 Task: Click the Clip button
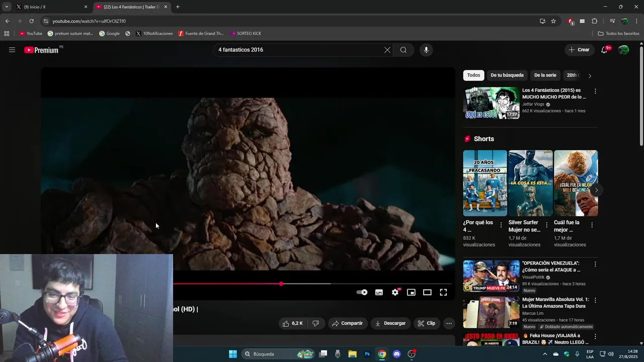point(427,323)
